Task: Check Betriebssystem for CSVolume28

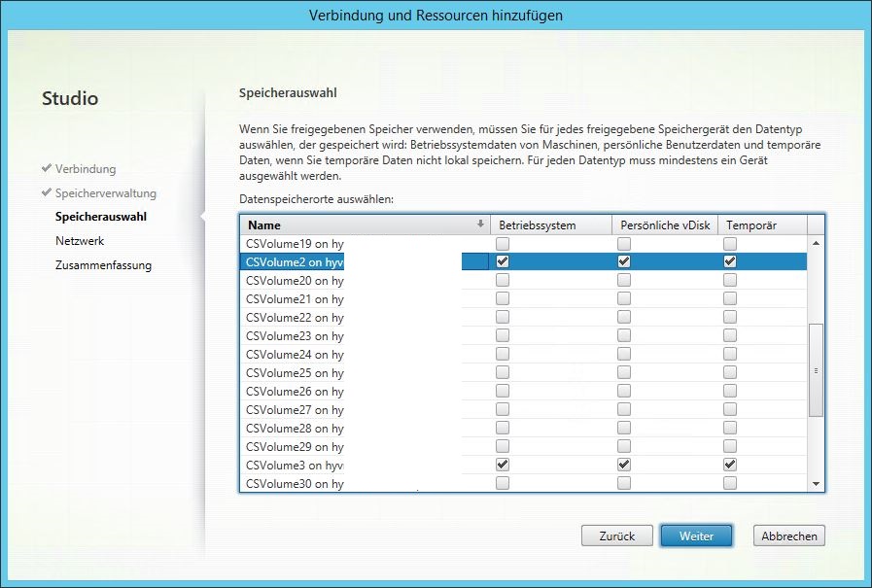Action: [503, 428]
